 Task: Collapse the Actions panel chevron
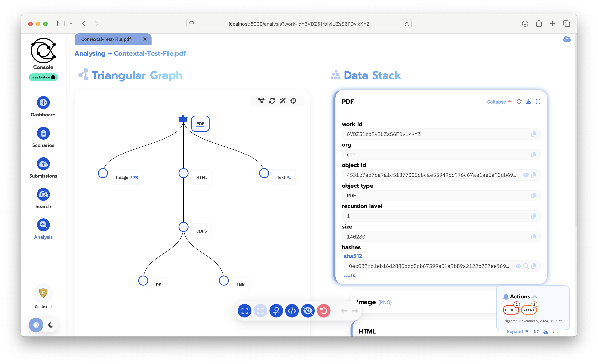[534, 297]
